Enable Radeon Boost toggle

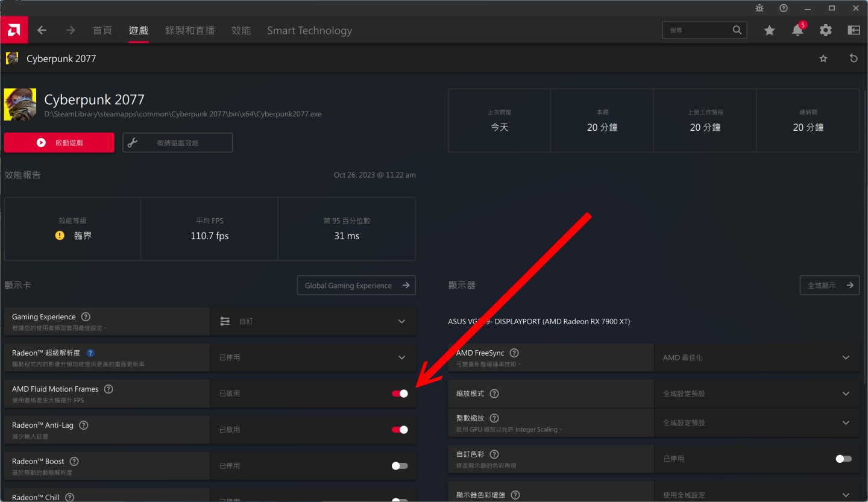point(400,466)
